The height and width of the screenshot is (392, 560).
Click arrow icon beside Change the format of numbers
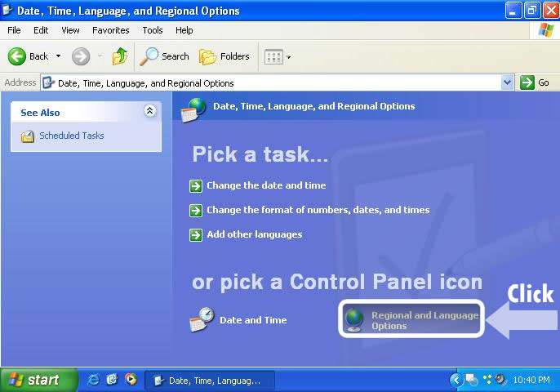coord(196,211)
